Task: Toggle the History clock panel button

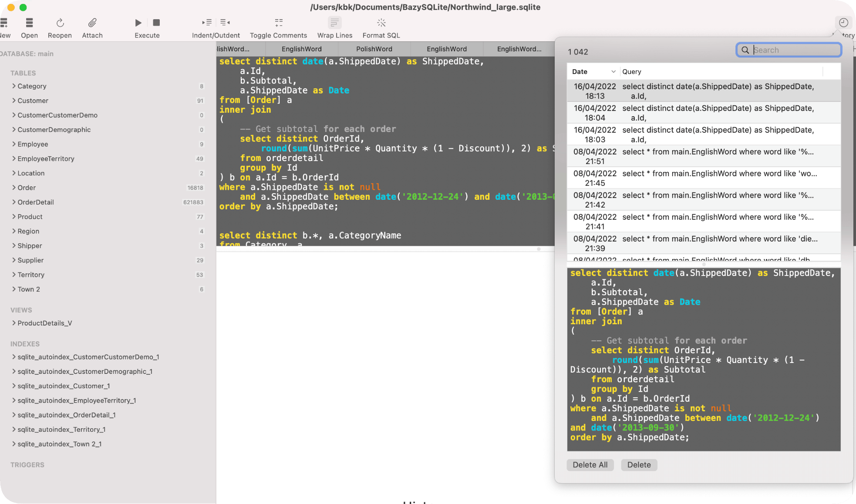Action: coord(843,23)
